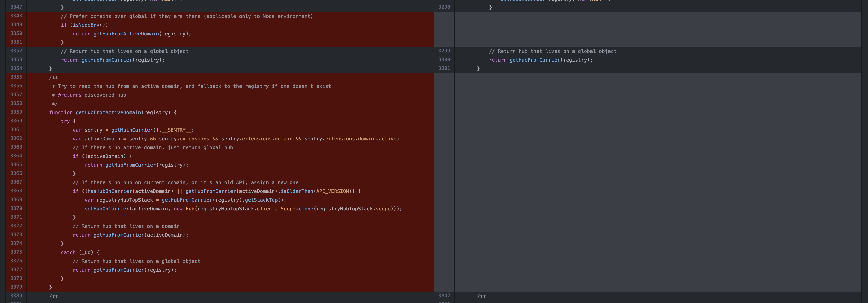Viewport: 868px width, 303px height.
Task: Click line number 3299 in right pane
Action: tap(444, 51)
